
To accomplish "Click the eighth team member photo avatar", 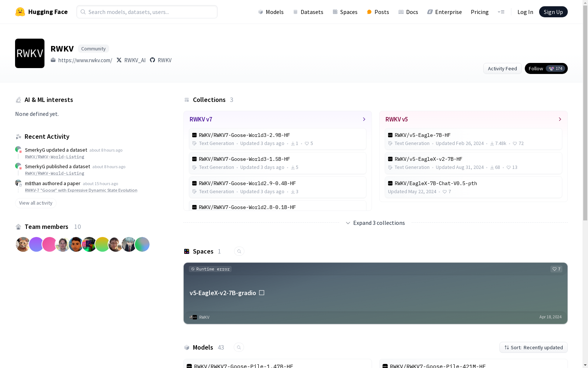I will 115,244.
